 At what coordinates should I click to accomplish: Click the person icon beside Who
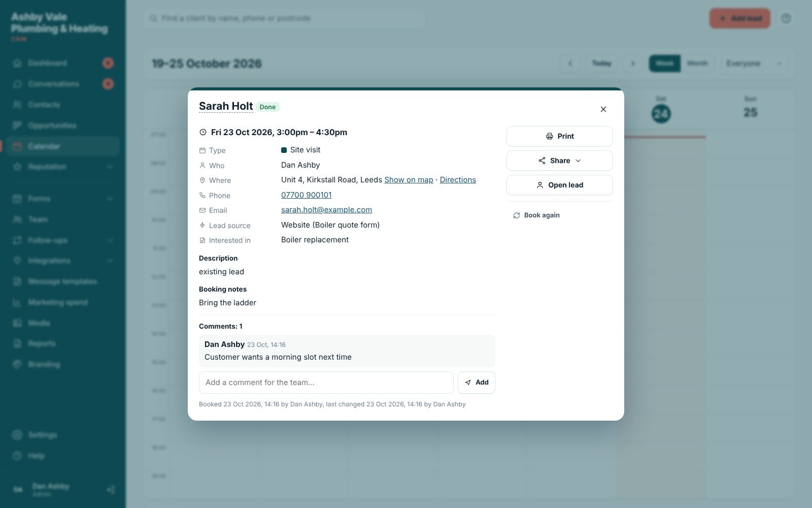click(202, 166)
